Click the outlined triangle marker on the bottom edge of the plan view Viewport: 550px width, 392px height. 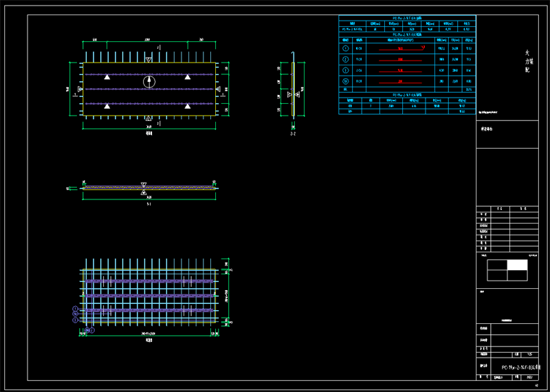(x=148, y=118)
